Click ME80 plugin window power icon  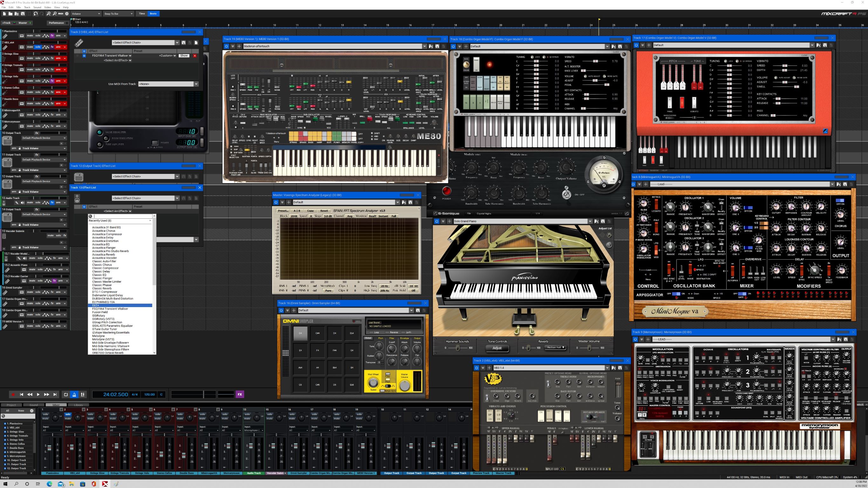point(226,46)
